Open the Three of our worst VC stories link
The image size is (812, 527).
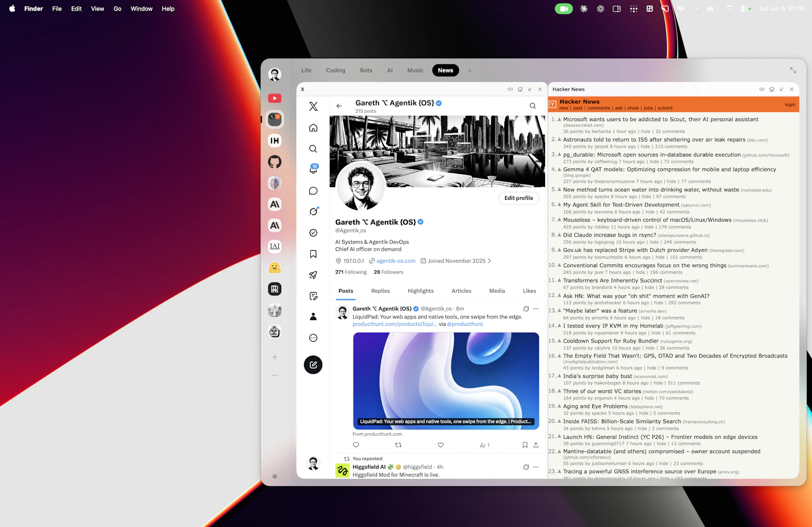[x=602, y=391]
